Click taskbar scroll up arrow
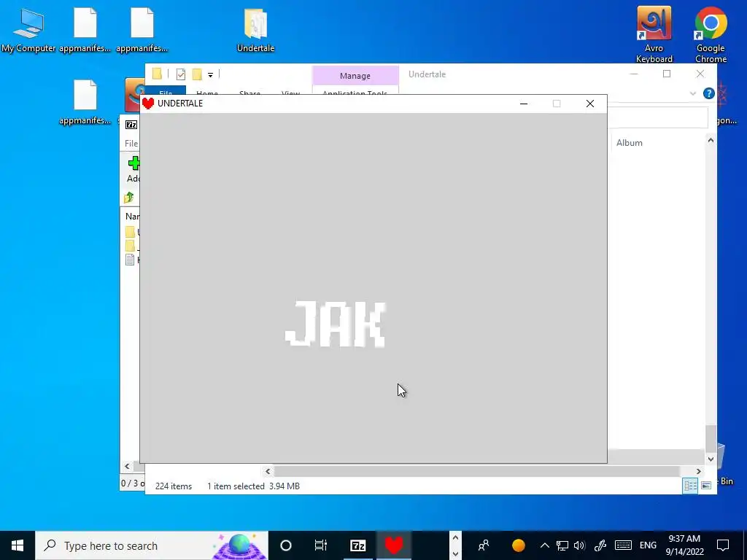Viewport: 747px width, 560px height. 455,538
